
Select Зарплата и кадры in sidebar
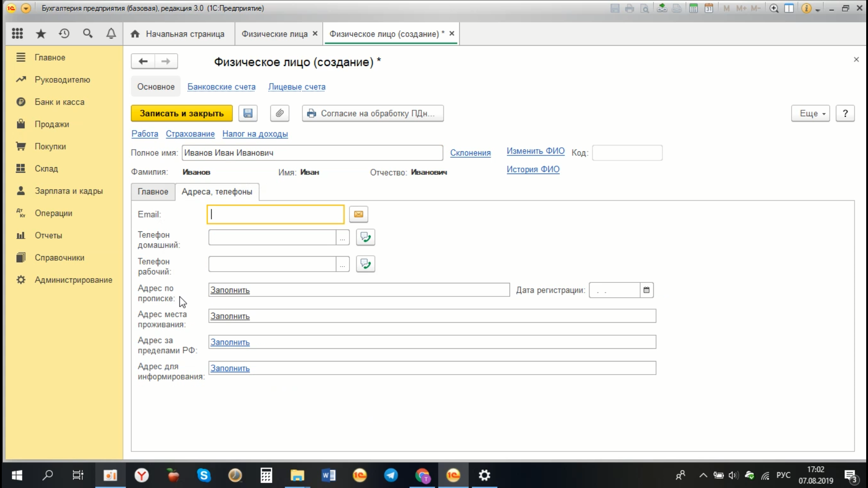69,191
